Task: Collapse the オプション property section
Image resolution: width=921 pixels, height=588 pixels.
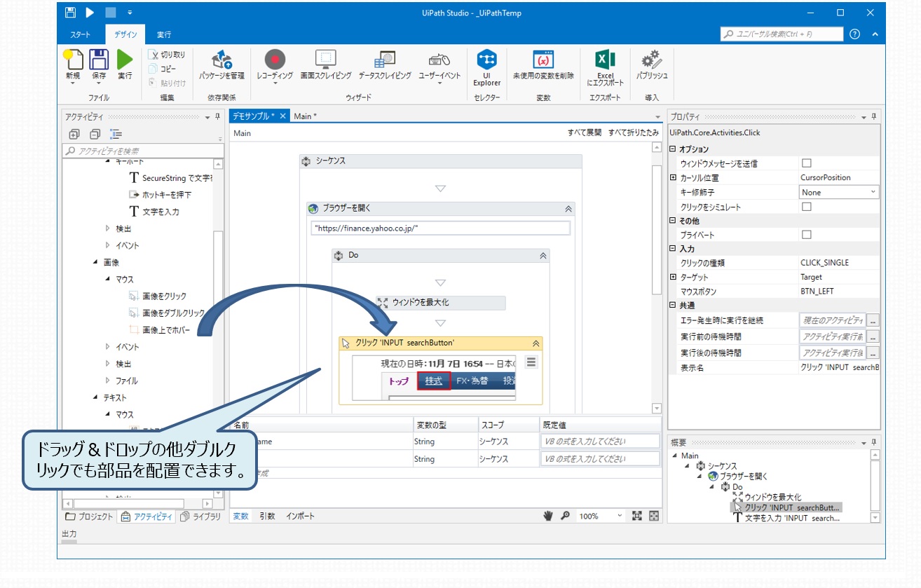Action: (x=674, y=149)
